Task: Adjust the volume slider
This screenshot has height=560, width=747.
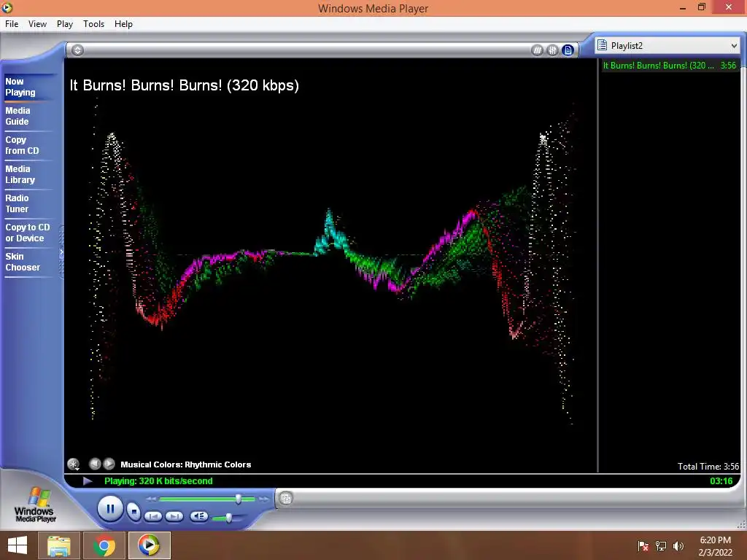Action: [228, 517]
